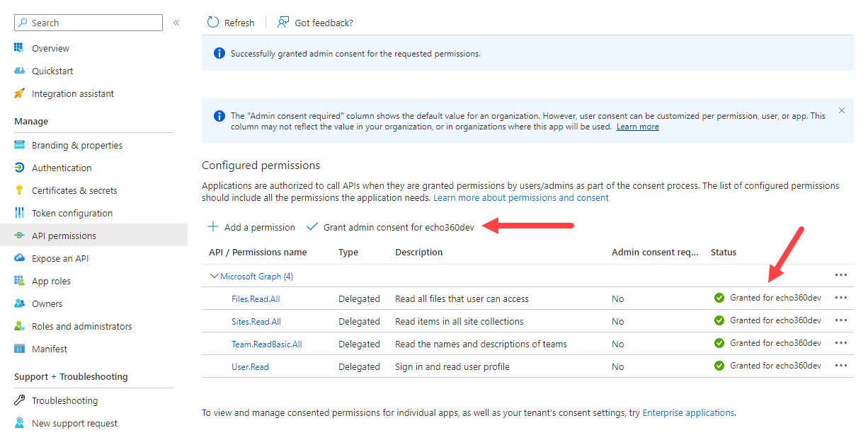Click the Refresh circular arrow icon

pyautogui.click(x=212, y=23)
